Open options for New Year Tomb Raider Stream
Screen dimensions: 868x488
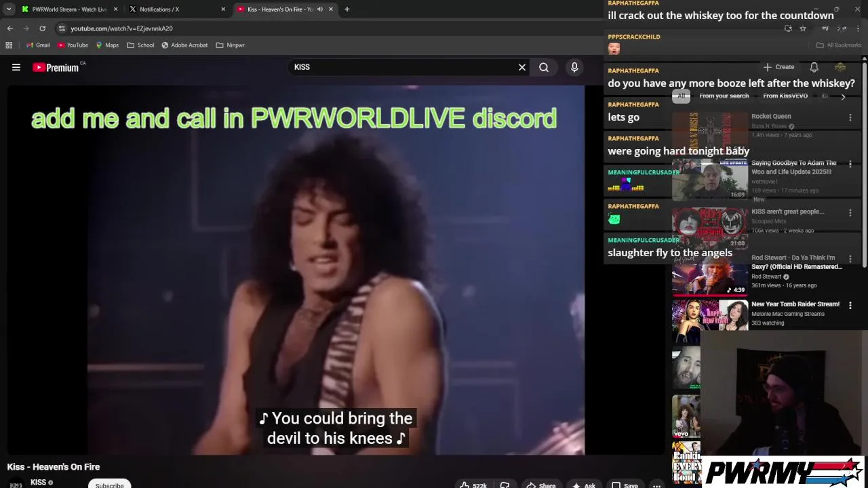(x=850, y=306)
